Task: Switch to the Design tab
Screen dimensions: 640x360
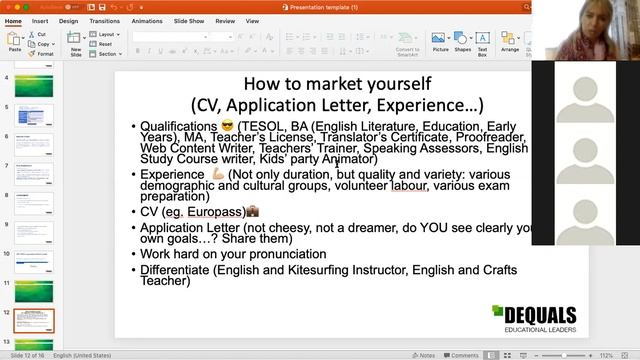Action: (x=68, y=21)
